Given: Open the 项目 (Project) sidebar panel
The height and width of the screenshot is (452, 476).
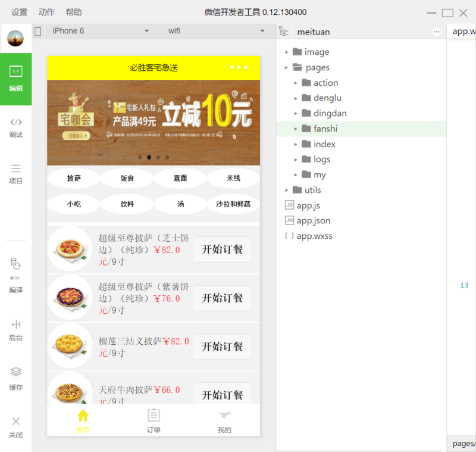Looking at the screenshot, I should 16,174.
